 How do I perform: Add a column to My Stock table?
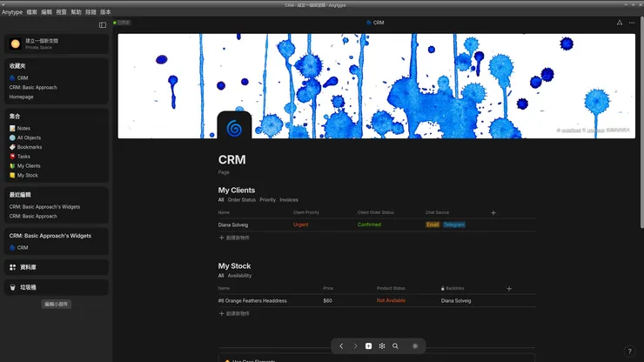(509, 288)
